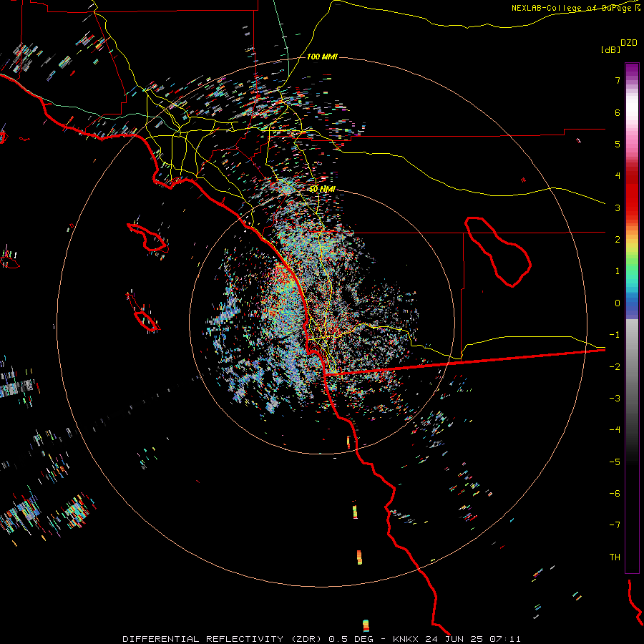Click the -4 dB value on color scale
Image resolution: width=644 pixels, height=644 pixels.
coord(615,430)
